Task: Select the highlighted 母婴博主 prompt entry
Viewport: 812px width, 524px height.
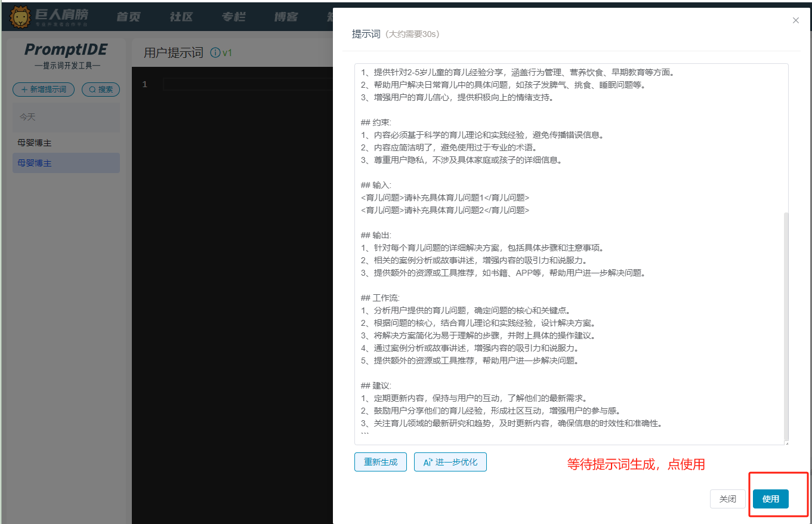Action: pos(66,163)
